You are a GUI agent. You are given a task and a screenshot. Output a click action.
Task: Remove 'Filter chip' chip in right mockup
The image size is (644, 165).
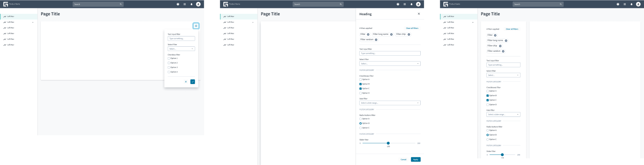click(x=500, y=46)
